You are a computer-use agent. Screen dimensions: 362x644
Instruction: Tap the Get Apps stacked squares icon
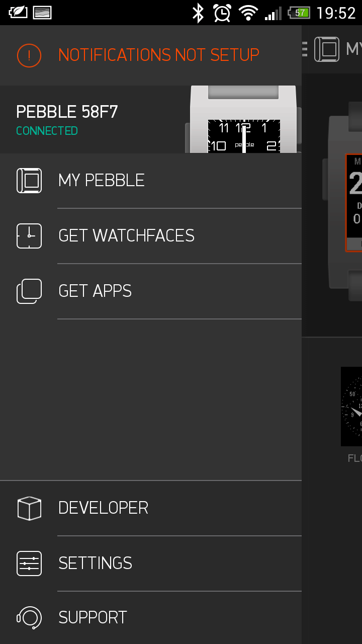pyautogui.click(x=29, y=291)
